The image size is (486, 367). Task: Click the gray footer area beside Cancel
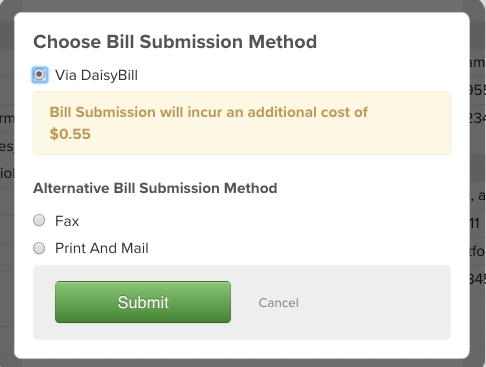click(x=373, y=303)
